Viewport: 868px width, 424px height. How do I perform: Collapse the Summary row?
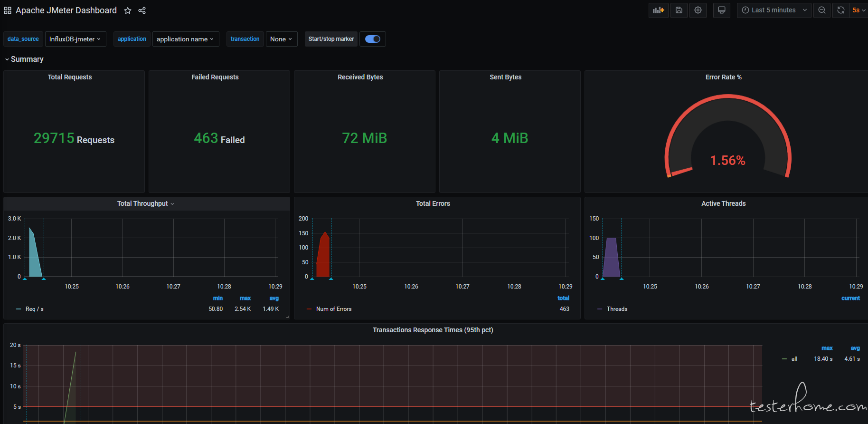[24, 59]
